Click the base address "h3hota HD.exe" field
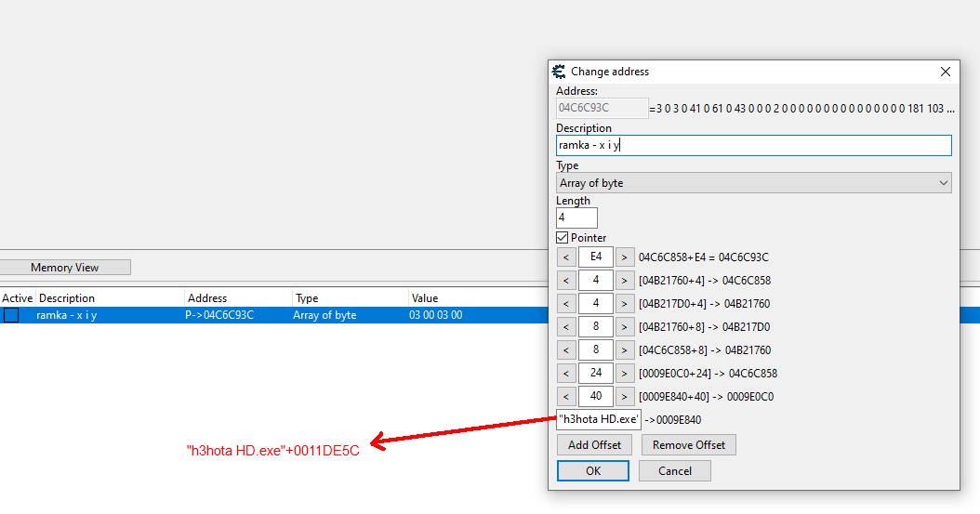 click(x=598, y=420)
